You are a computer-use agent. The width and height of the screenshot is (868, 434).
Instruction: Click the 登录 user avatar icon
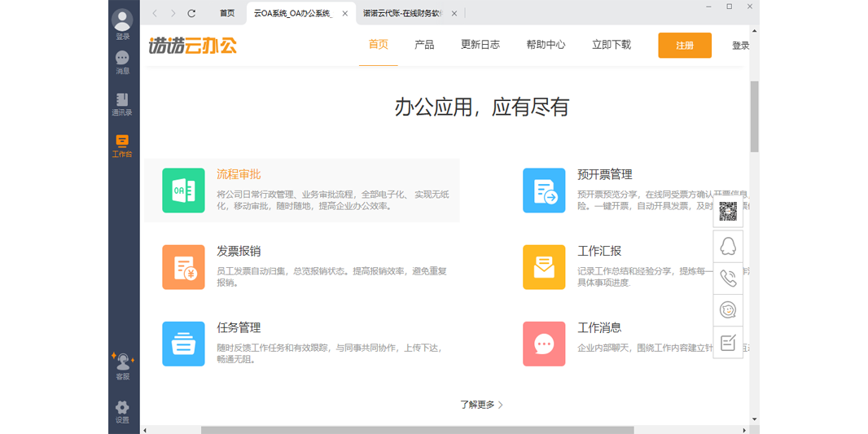(122, 20)
